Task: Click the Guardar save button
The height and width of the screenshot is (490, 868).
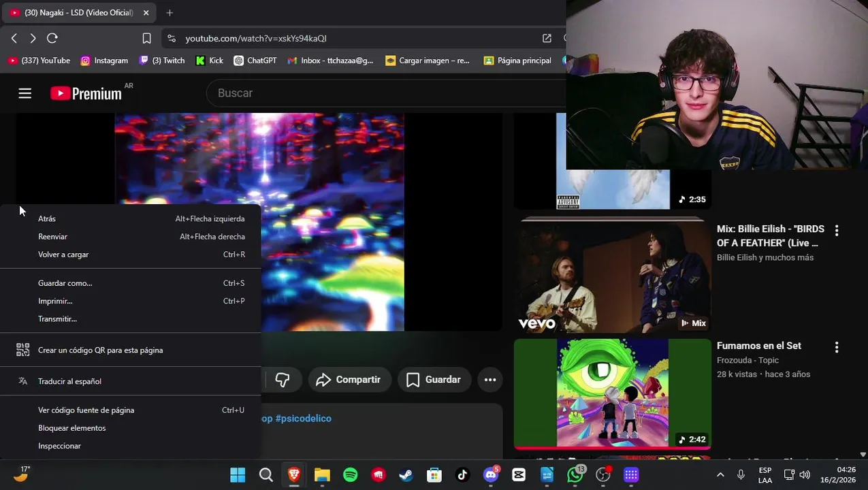Action: click(434, 380)
